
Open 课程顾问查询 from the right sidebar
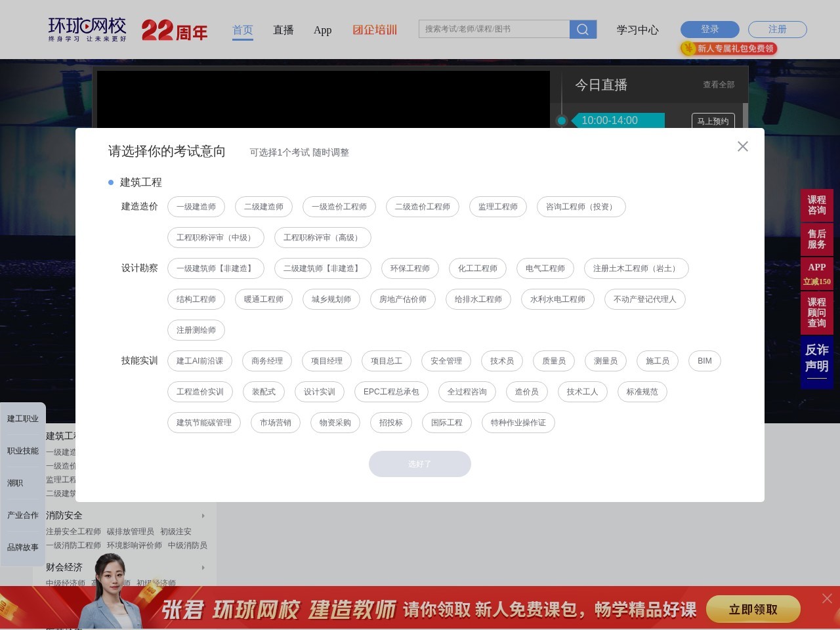coord(816,312)
